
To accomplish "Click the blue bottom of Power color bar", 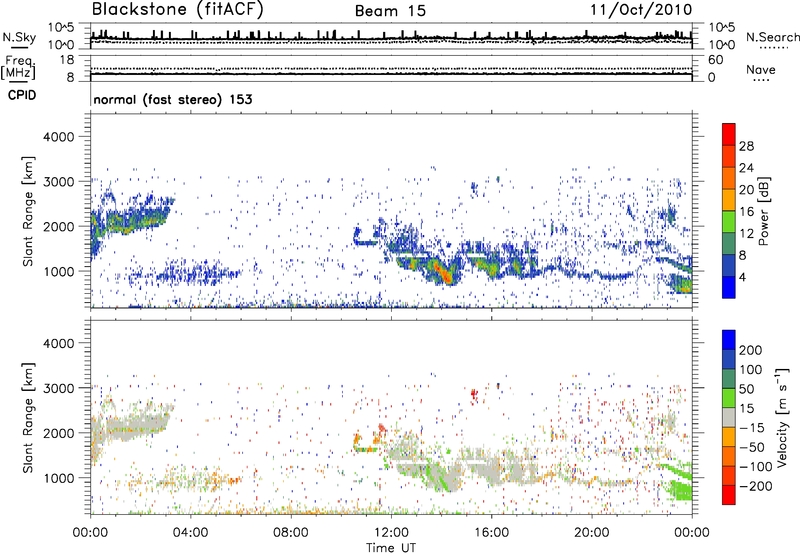I will click(x=729, y=287).
